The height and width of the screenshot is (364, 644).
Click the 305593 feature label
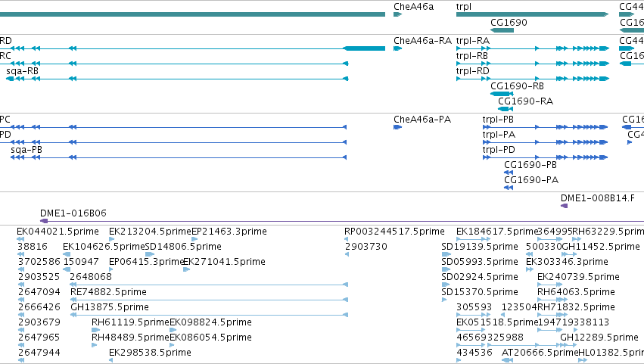474,307
